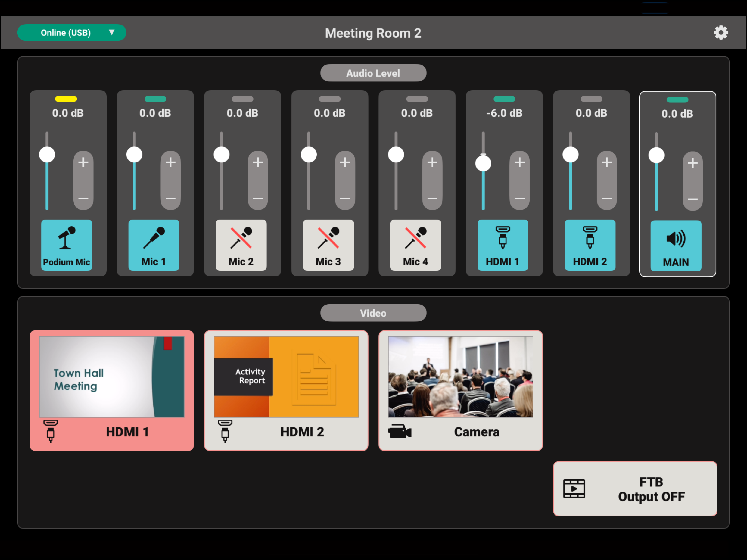The width and height of the screenshot is (747, 560).
Task: Mute the HDMI 2 audio channel
Action: (x=590, y=245)
